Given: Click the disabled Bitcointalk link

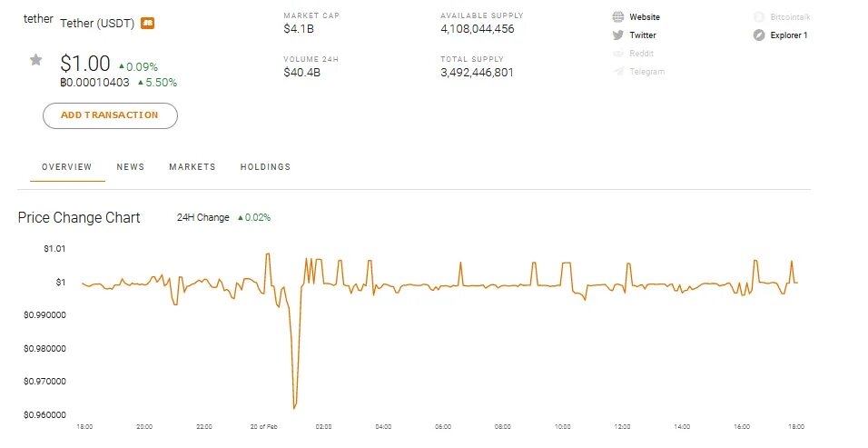Looking at the screenshot, I should (791, 17).
